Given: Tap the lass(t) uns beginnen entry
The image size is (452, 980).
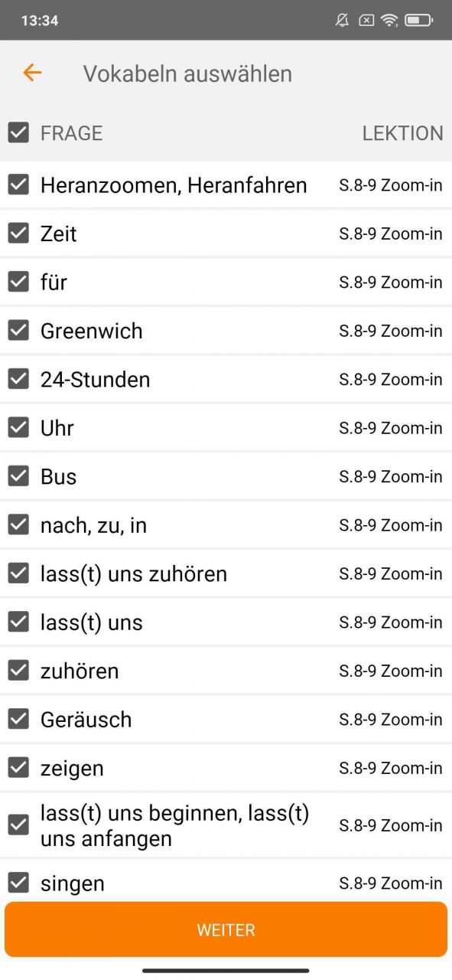Looking at the screenshot, I should click(x=226, y=825).
